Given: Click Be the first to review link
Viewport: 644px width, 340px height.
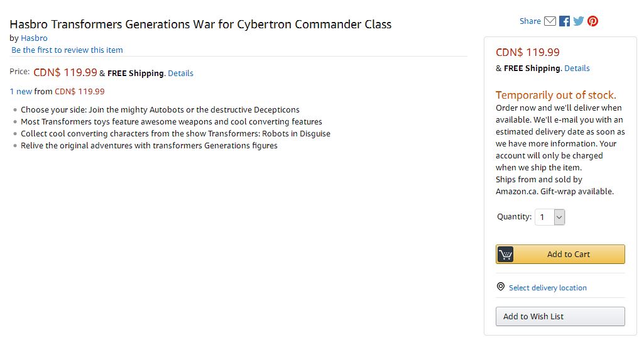Looking at the screenshot, I should (67, 50).
